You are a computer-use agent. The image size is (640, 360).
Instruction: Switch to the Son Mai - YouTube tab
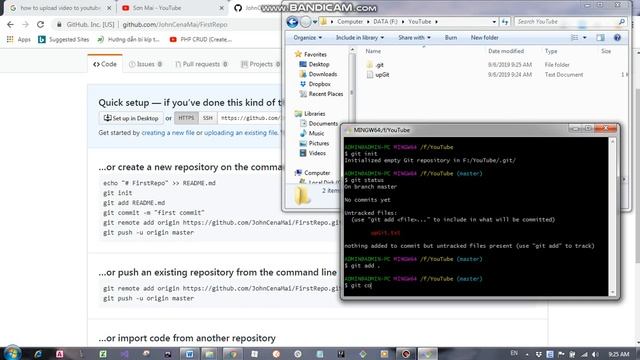(157, 8)
